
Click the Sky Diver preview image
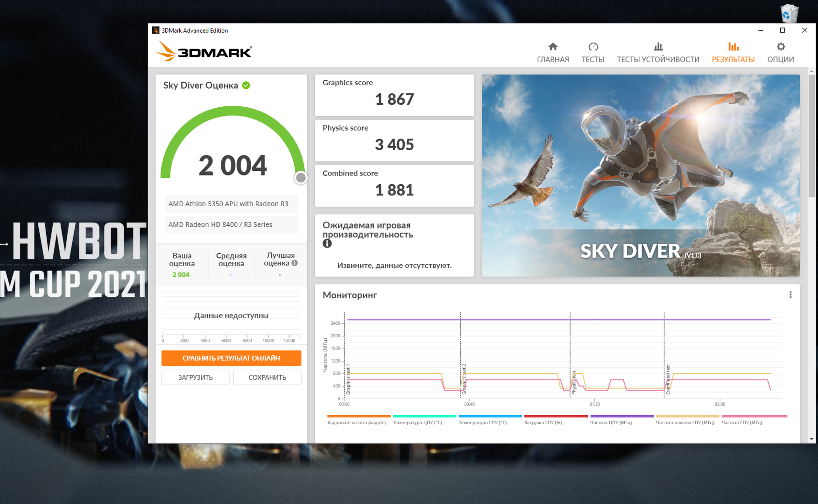coord(641,175)
